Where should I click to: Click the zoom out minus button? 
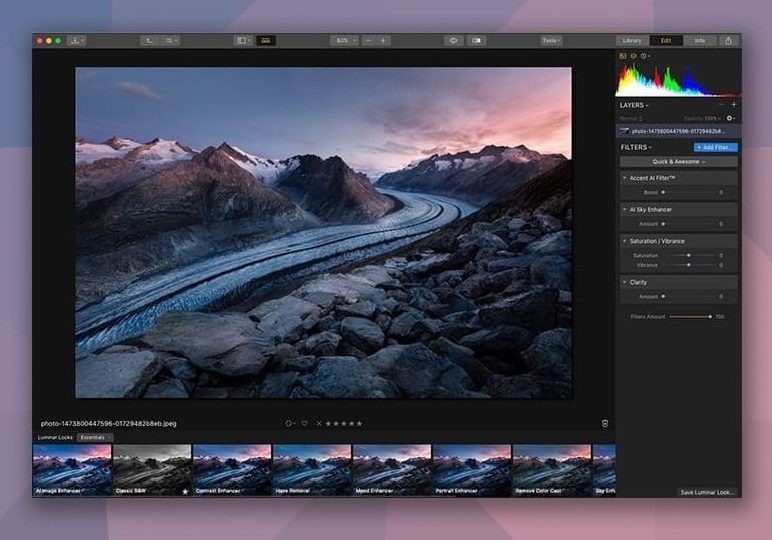(x=368, y=41)
